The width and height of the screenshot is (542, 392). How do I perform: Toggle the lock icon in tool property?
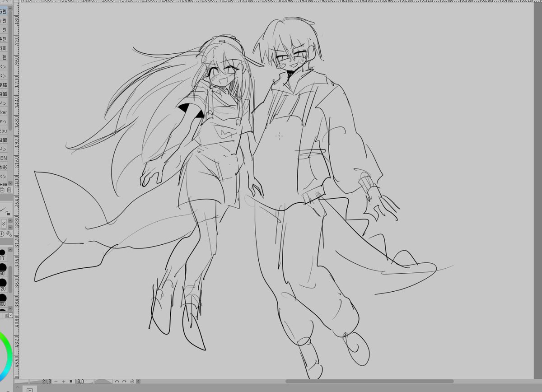[x=8, y=213]
